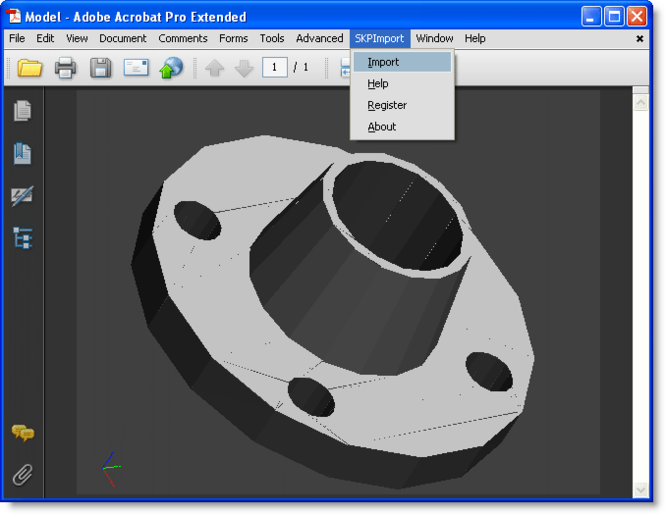The image size is (665, 514).
Task: Collapse the SKPImport menu
Action: point(380,39)
